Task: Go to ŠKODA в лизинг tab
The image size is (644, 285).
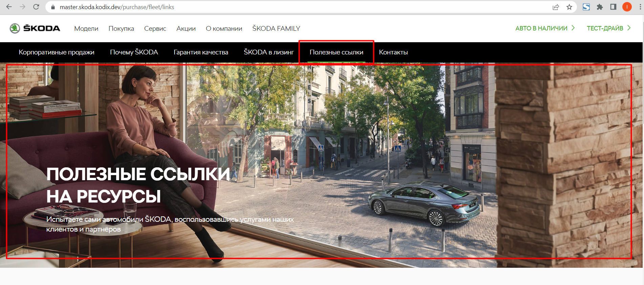Action: 269,52
